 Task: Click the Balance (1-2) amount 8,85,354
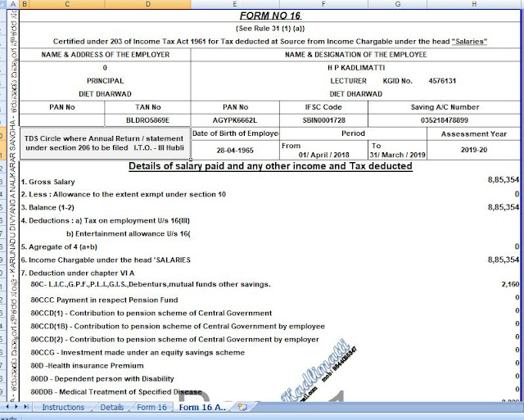pos(504,207)
